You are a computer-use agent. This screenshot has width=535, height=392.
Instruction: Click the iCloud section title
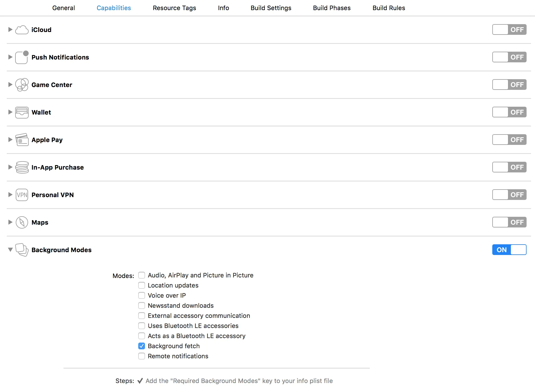[41, 30]
